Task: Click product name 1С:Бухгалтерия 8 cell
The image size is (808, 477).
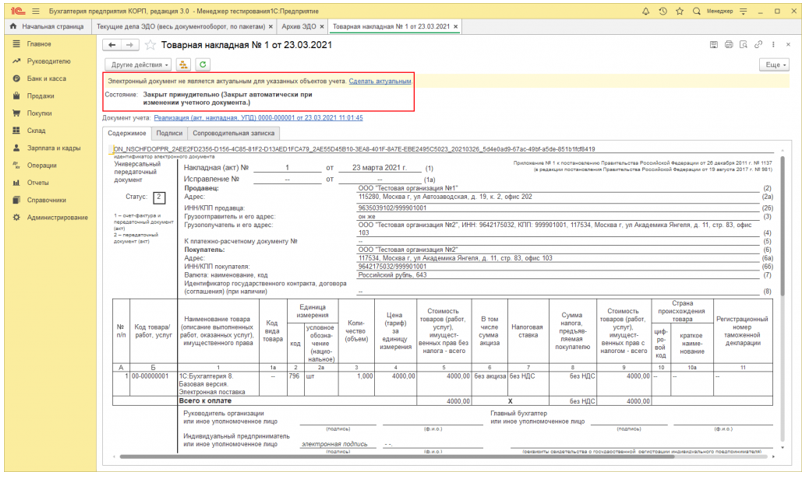Action: point(217,384)
